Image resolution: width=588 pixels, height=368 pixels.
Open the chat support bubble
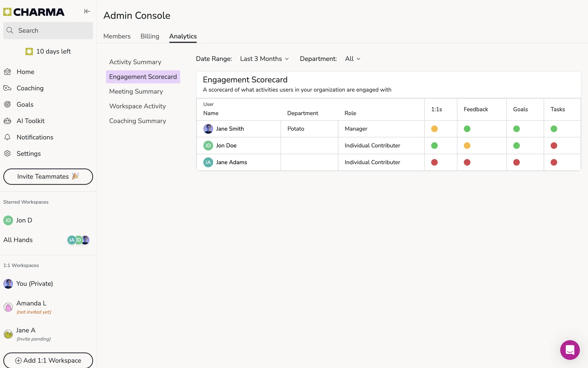click(570, 350)
